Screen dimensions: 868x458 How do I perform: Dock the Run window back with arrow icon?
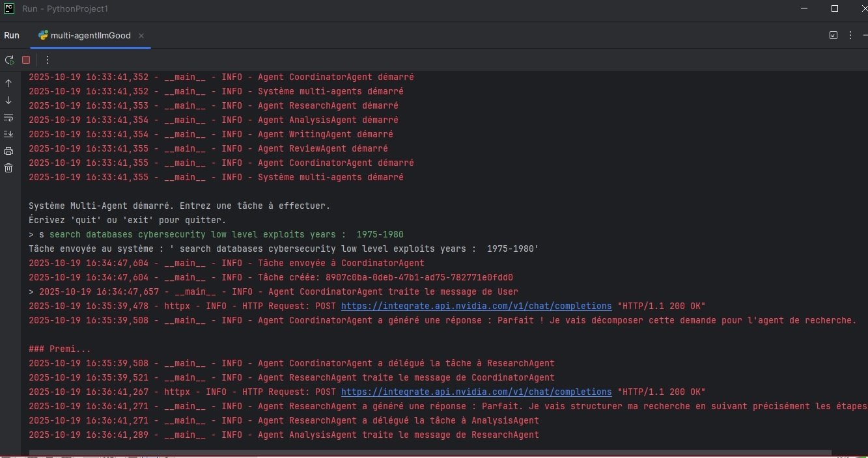coord(833,36)
